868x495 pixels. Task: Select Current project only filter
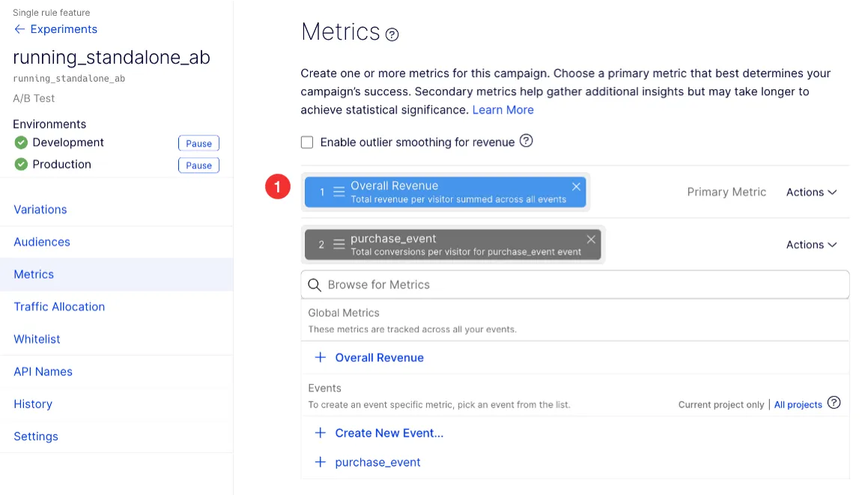click(x=720, y=404)
